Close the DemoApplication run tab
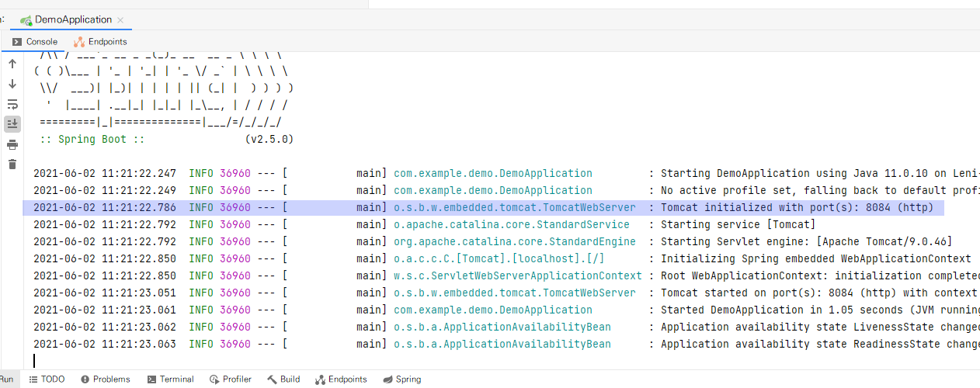The height and width of the screenshot is (388, 980). click(x=120, y=20)
